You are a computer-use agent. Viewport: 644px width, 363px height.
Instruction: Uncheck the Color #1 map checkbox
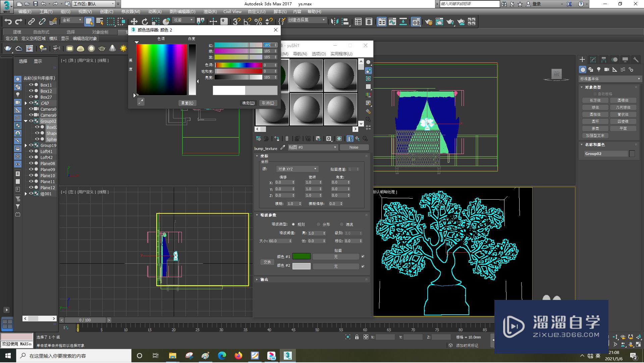[x=363, y=257]
